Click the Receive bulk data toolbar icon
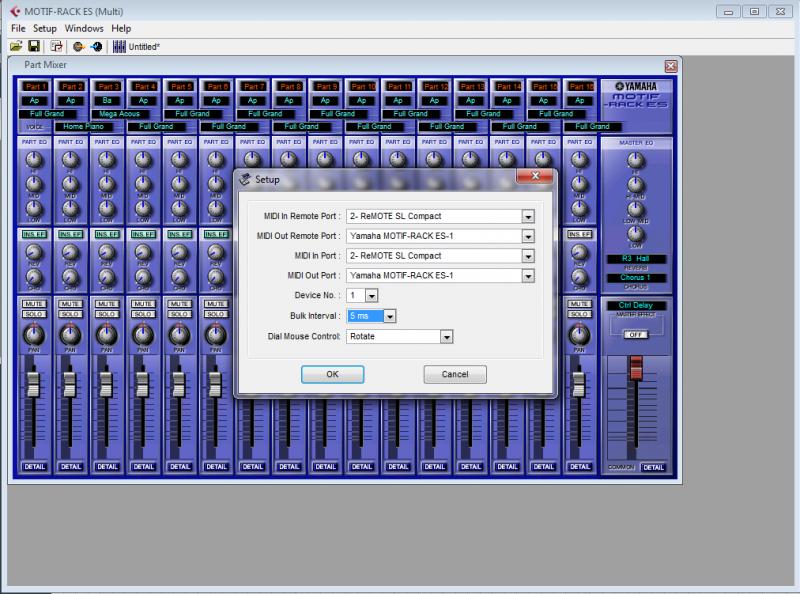The width and height of the screenshot is (800, 594). (x=96, y=46)
